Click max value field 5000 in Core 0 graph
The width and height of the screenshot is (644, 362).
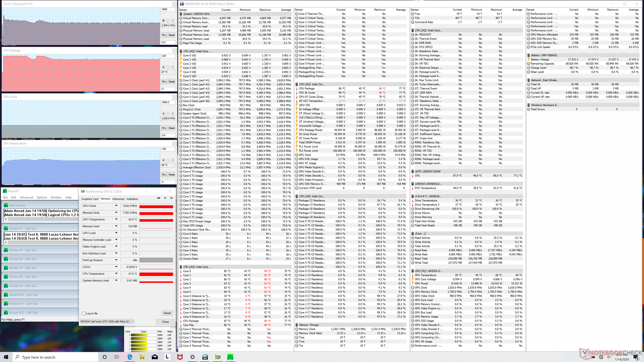pyautogui.click(x=168, y=9)
